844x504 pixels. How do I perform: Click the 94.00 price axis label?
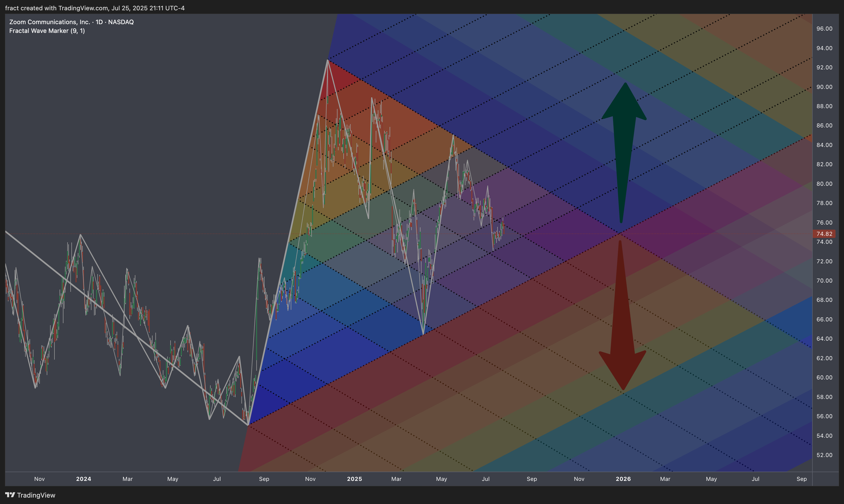point(824,48)
